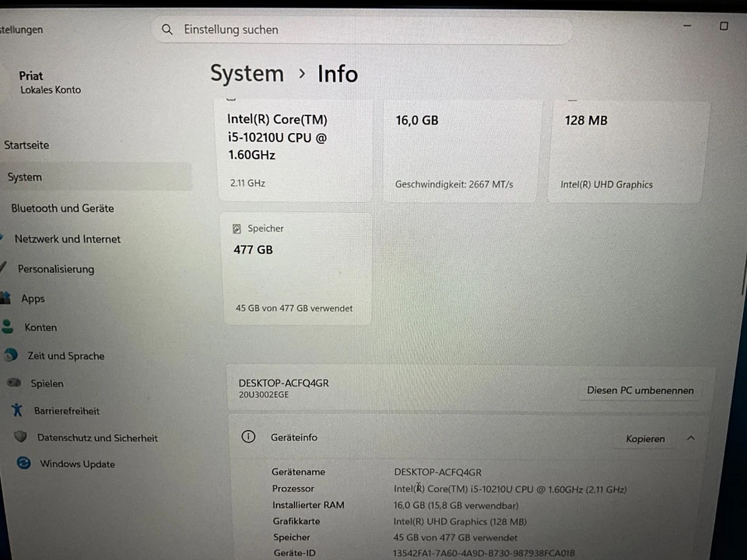Click the Barrierefreiheit accessibility icon
This screenshot has height=560, width=747.
point(18,410)
